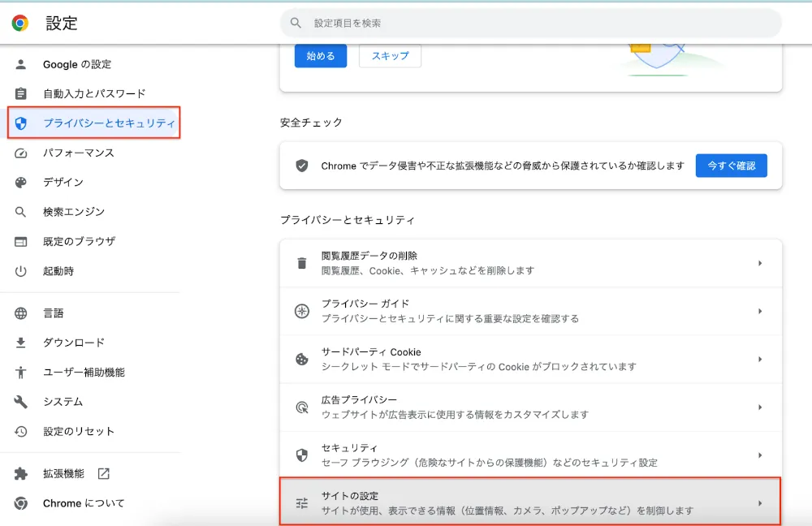This screenshot has width=812, height=526.
Task: Click the スキップ button
Action: pos(390,56)
